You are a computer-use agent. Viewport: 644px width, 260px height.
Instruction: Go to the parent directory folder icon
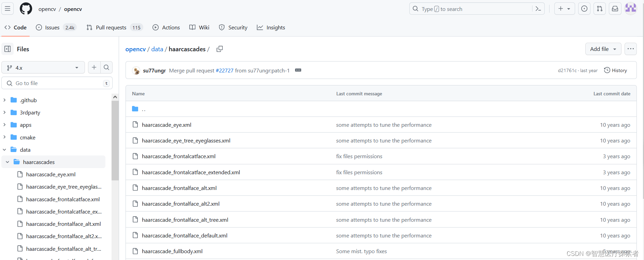click(x=135, y=109)
